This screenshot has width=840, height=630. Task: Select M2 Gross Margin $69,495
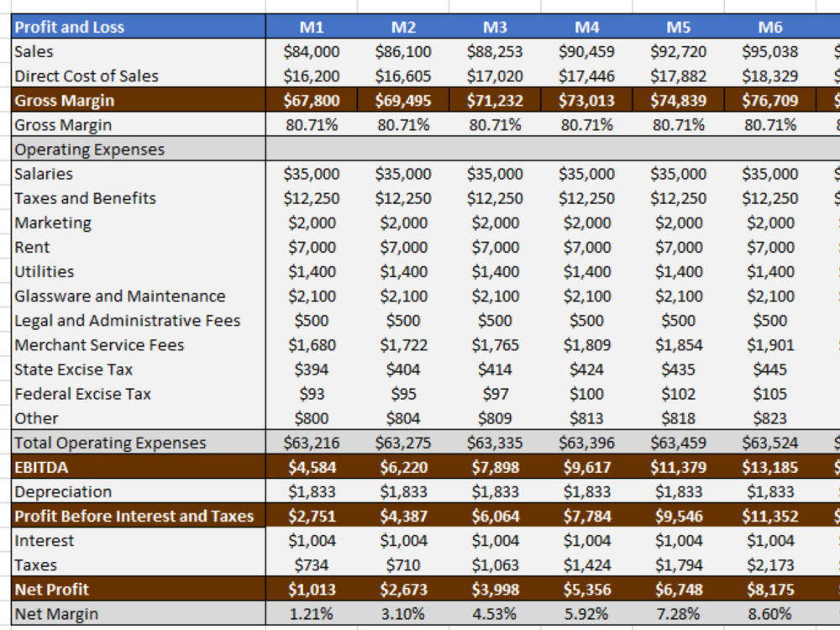pyautogui.click(x=403, y=100)
